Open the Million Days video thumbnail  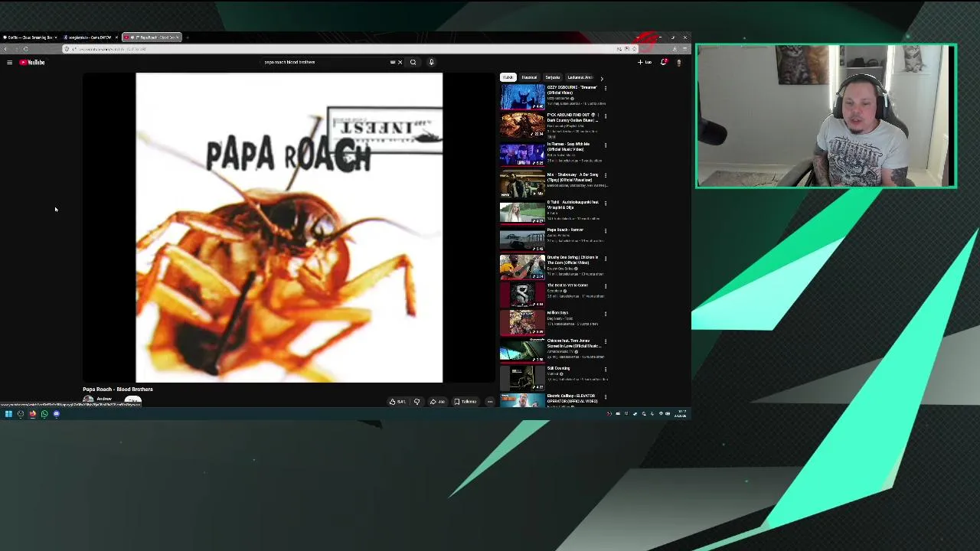click(x=522, y=322)
